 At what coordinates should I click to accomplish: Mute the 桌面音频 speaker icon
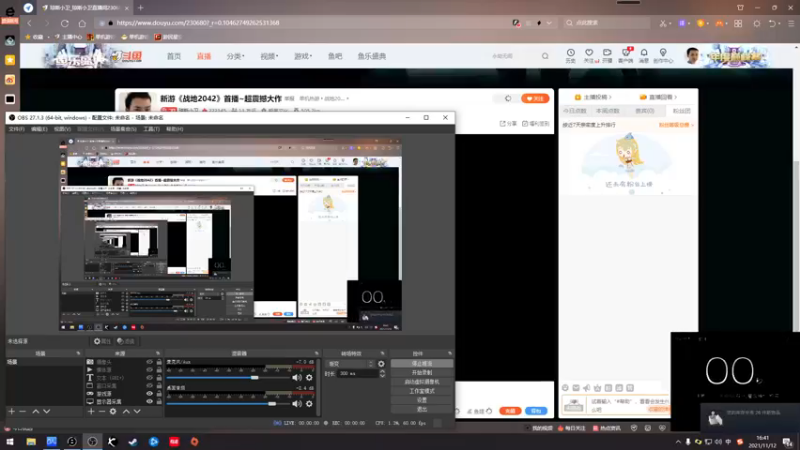coord(297,404)
